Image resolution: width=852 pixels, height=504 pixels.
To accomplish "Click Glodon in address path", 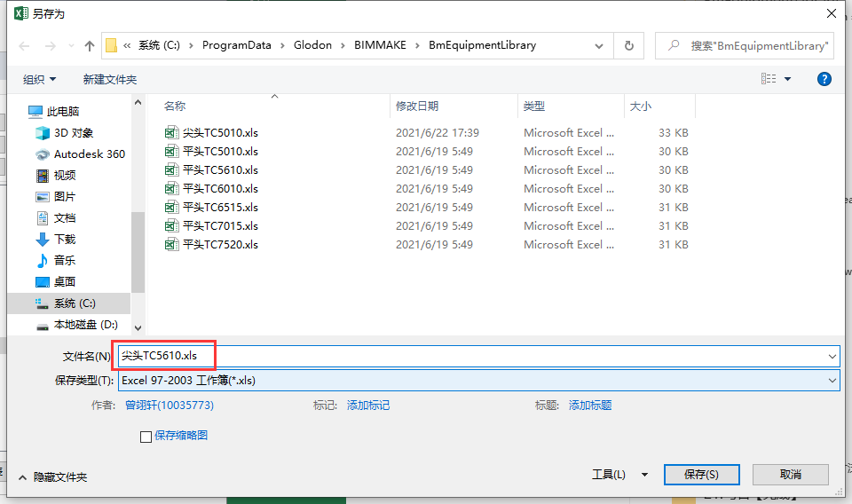I will pyautogui.click(x=312, y=45).
